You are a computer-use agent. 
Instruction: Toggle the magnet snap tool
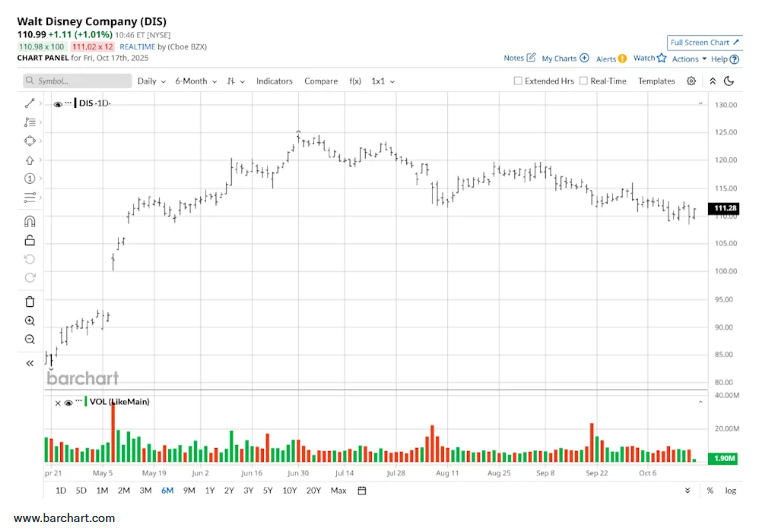pyautogui.click(x=30, y=221)
